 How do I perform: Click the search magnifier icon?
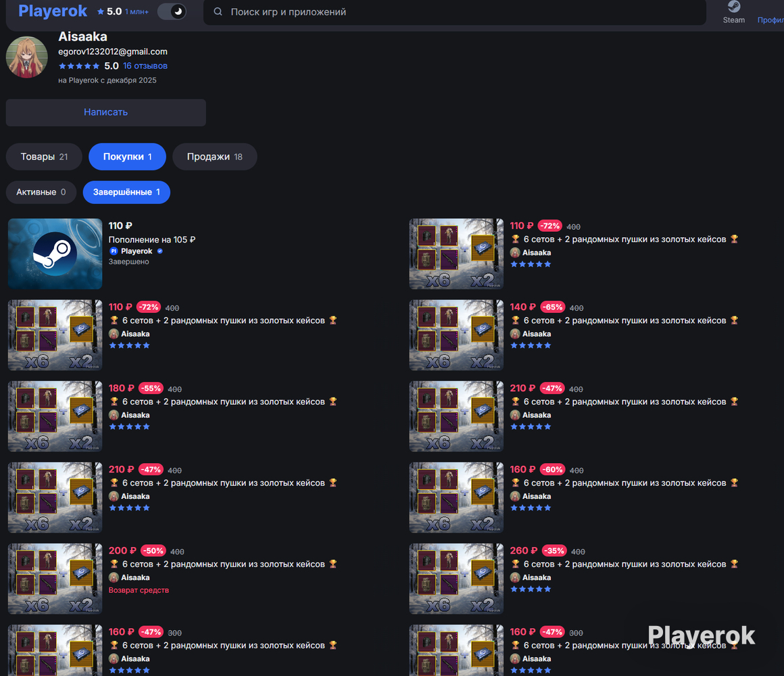[x=218, y=12]
